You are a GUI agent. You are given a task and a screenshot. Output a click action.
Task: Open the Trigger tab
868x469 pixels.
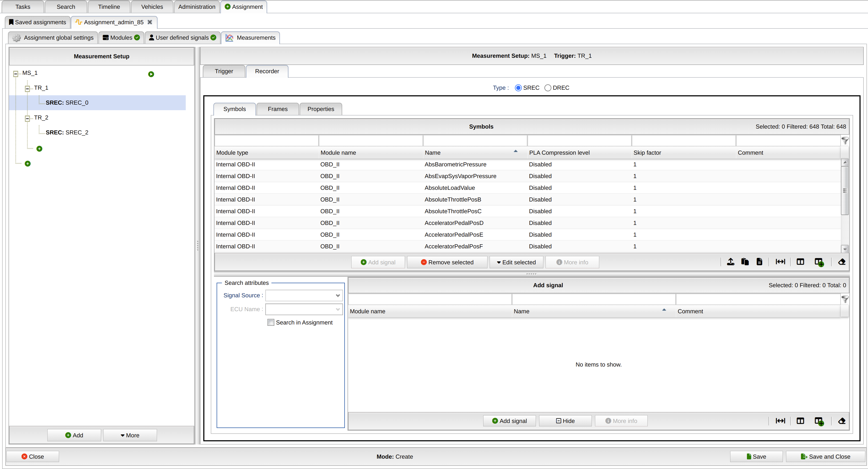[x=224, y=71]
